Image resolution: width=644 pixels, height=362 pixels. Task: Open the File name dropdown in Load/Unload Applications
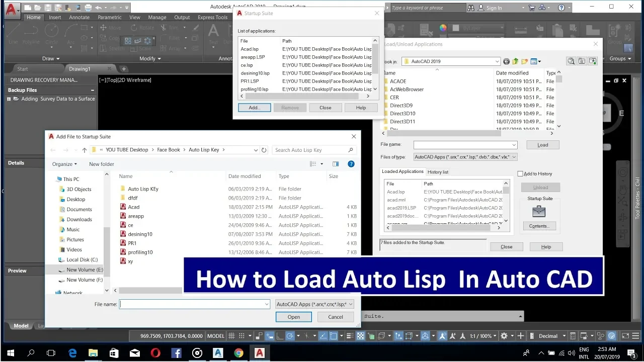point(514,145)
